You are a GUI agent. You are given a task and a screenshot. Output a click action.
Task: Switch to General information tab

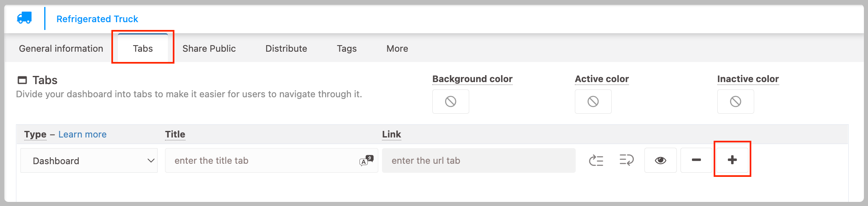[61, 48]
